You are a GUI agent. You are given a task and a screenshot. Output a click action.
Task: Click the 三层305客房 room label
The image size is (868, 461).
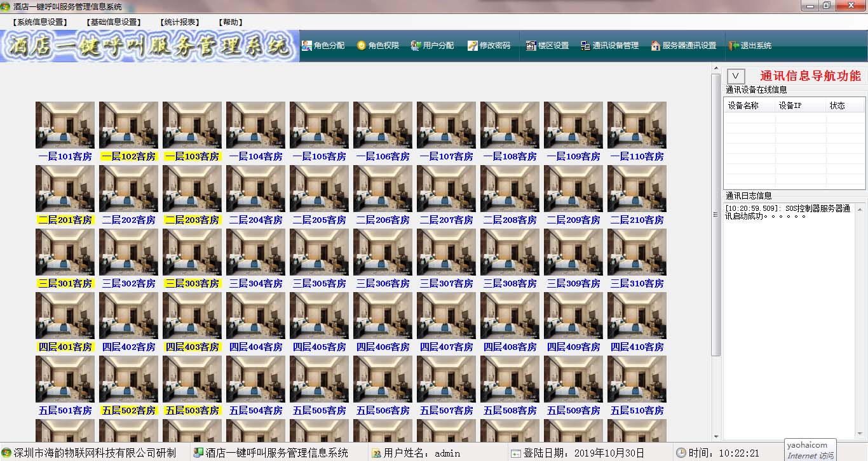pos(319,284)
